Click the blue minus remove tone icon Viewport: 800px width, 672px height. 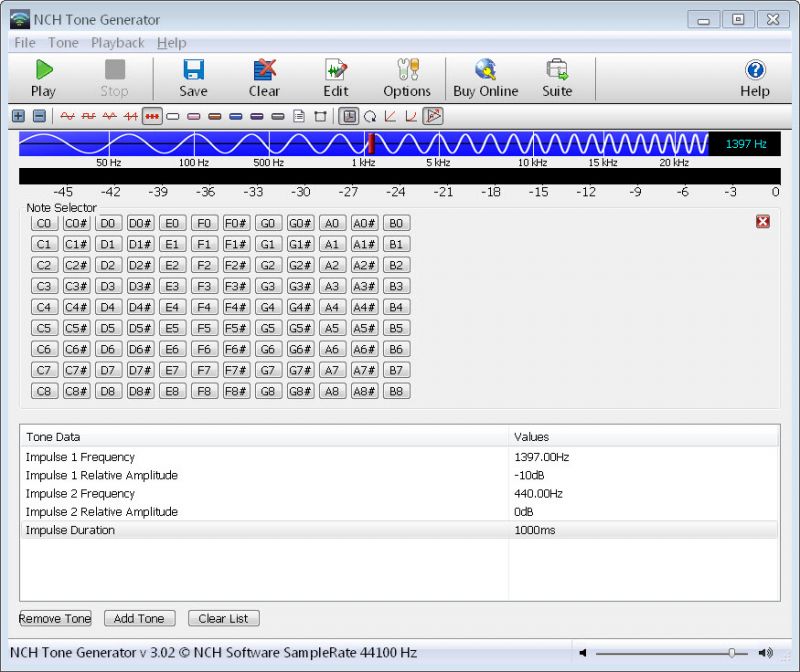(39, 116)
